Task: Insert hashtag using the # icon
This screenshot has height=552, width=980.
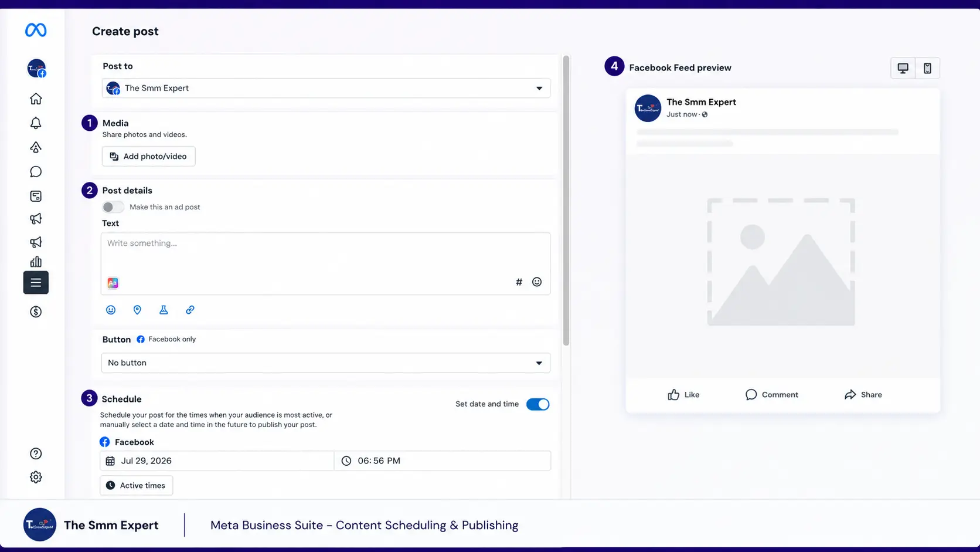Action: click(x=519, y=282)
